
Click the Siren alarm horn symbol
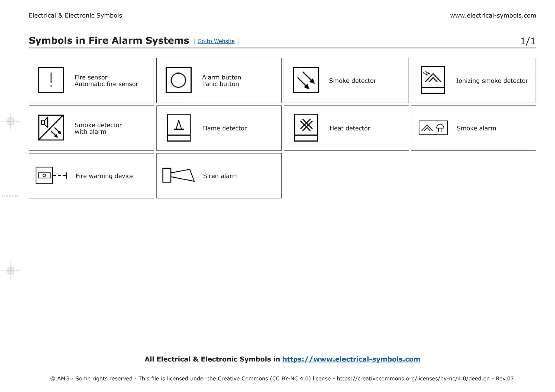tap(178, 175)
